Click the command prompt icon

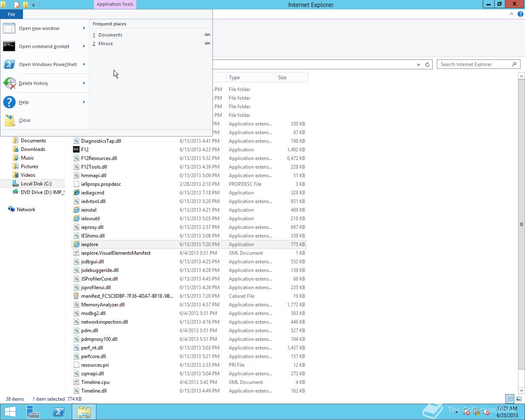9,46
